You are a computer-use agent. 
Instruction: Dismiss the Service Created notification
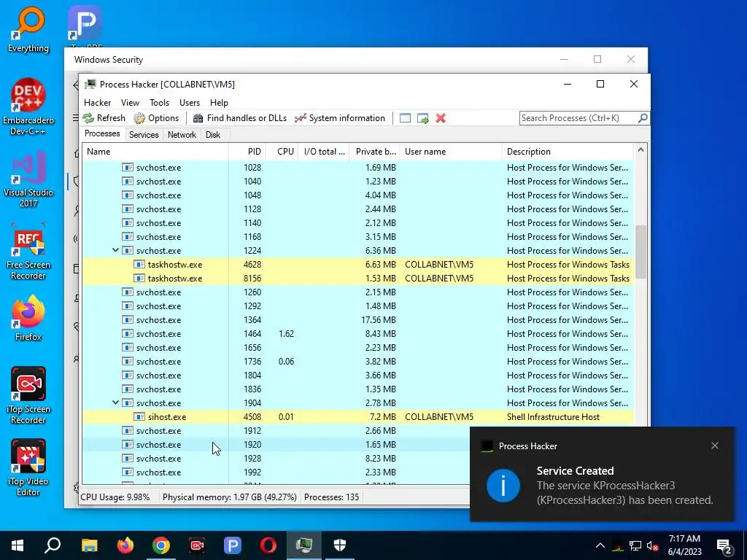715,446
